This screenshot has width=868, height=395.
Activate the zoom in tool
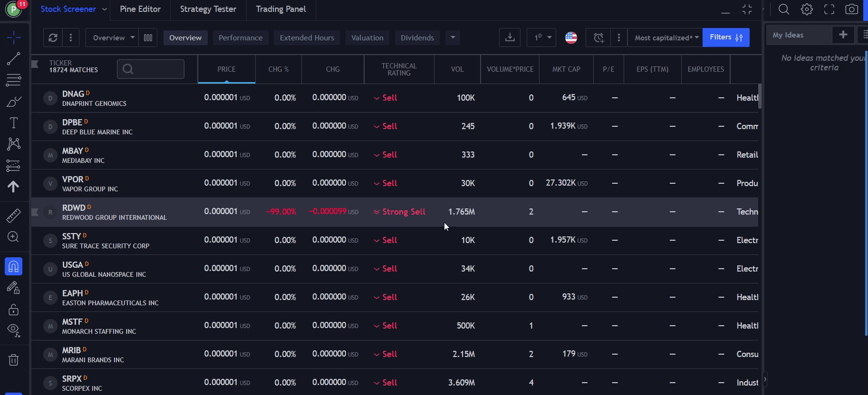13,237
